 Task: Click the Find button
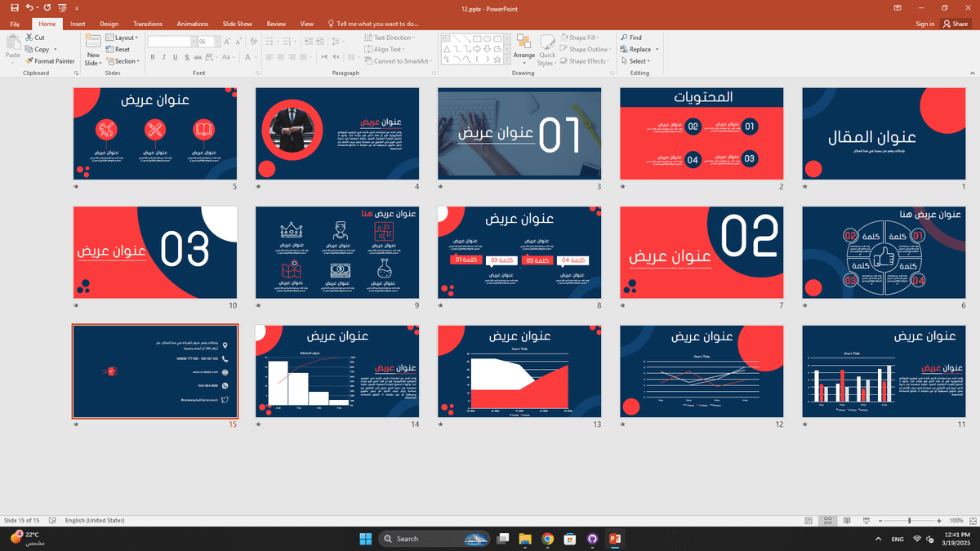click(x=635, y=37)
